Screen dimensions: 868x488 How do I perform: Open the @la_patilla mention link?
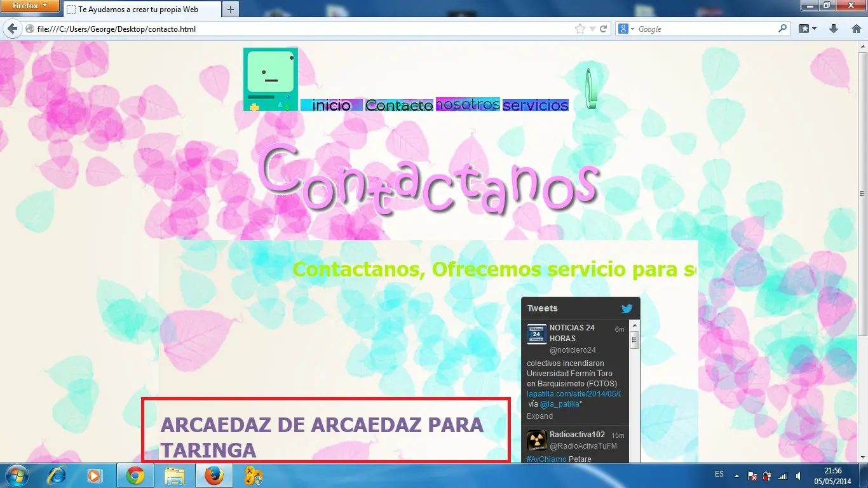click(559, 404)
